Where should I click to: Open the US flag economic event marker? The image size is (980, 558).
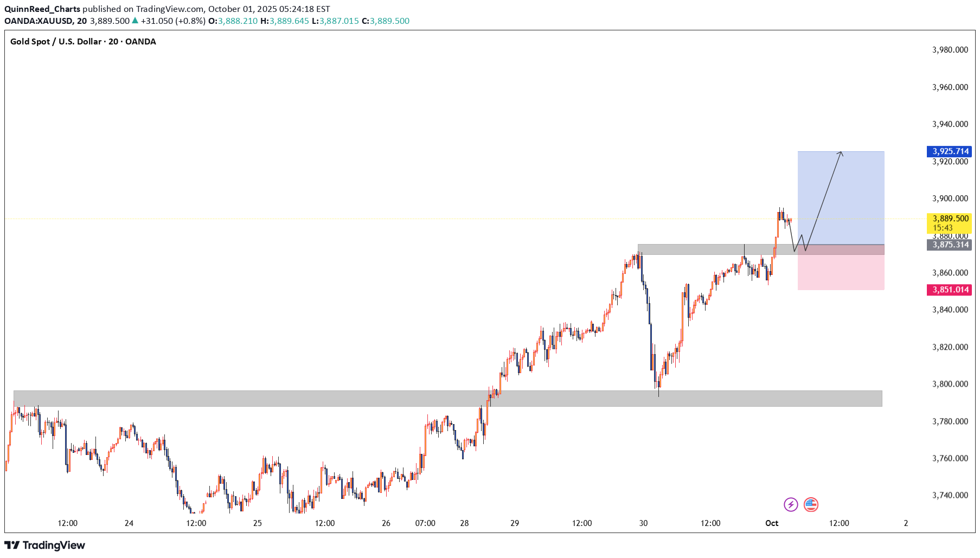click(x=811, y=504)
